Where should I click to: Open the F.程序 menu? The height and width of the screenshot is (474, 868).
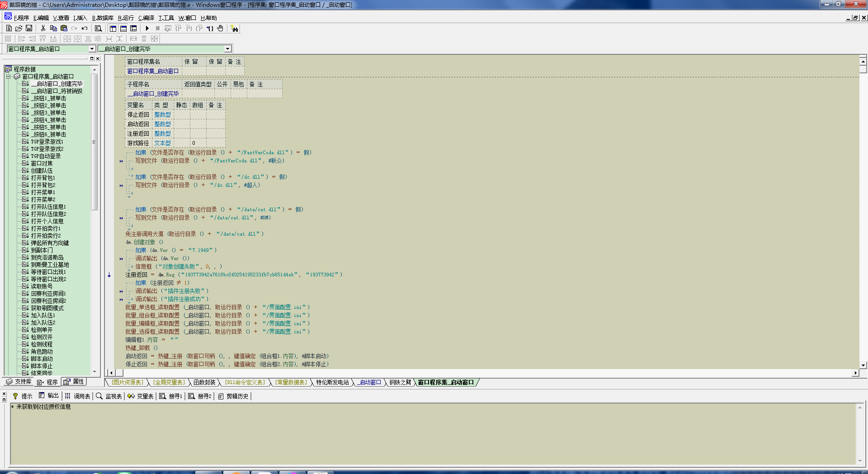21,18
